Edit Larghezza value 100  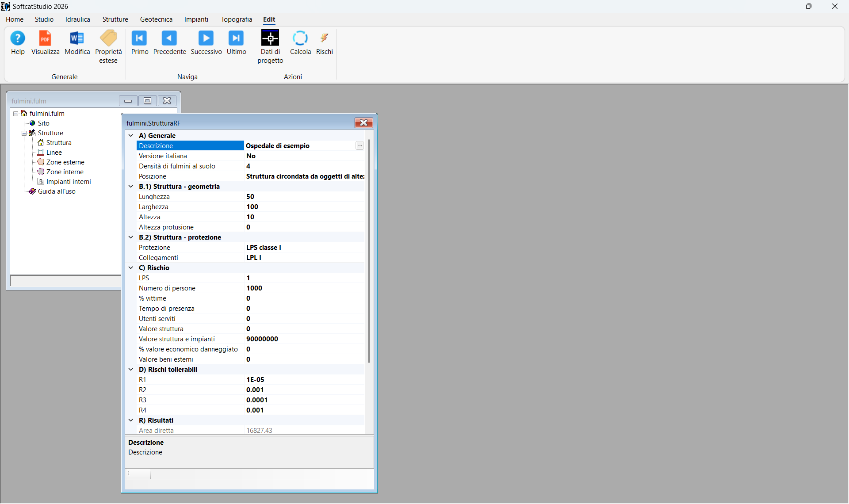pyautogui.click(x=305, y=207)
